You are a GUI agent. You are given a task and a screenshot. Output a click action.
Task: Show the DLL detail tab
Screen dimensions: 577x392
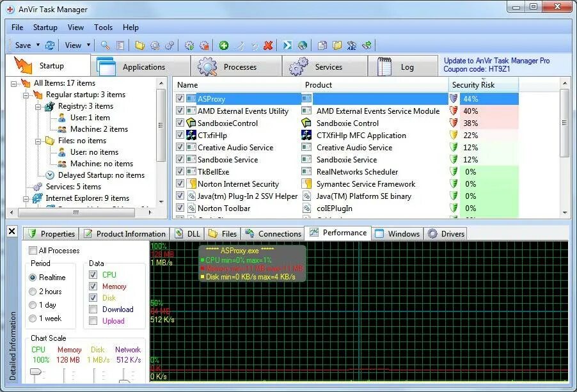tap(187, 234)
